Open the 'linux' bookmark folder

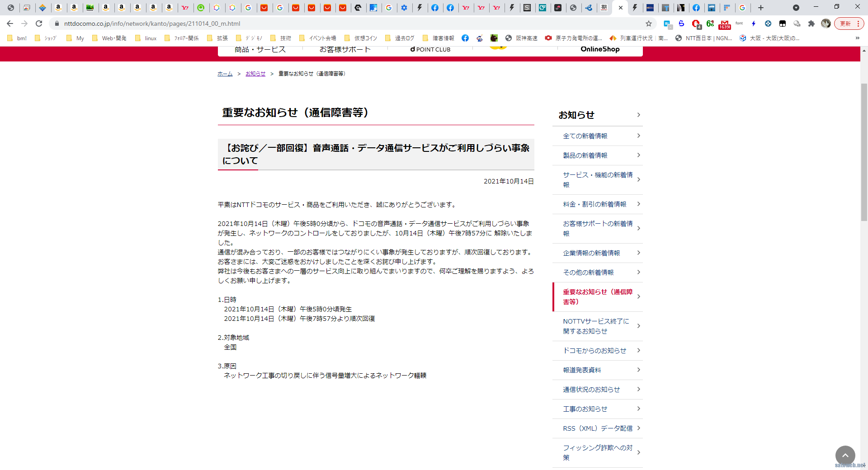146,38
